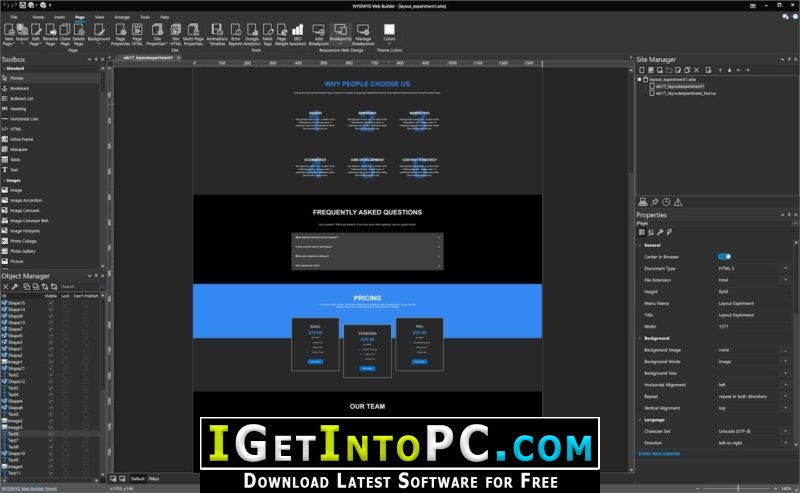Click the SEO Assistant bar chart icon
This screenshot has width=800, height=493.
(x=297, y=30)
